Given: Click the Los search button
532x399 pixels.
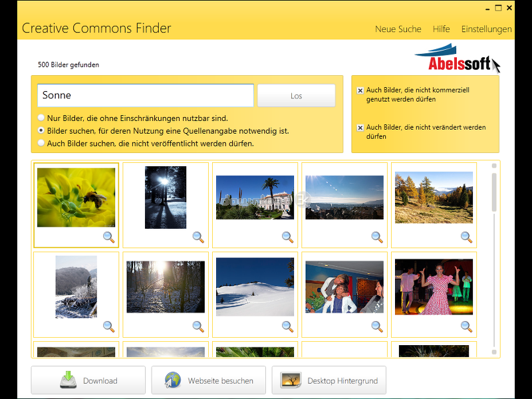Looking at the screenshot, I should [296, 96].
